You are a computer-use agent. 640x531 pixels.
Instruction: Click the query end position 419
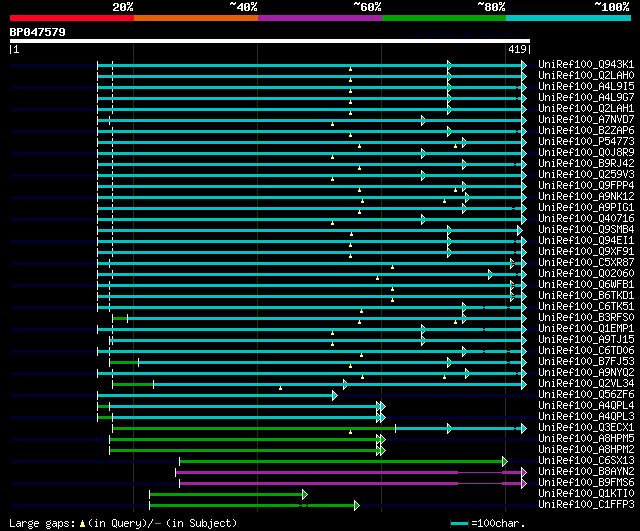(517, 49)
